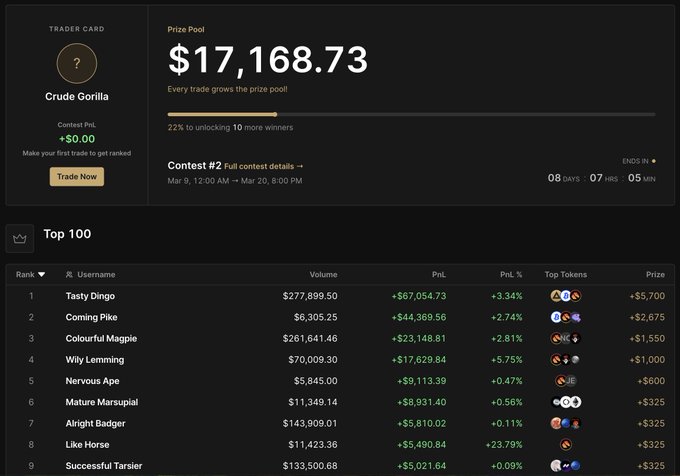Click the question mark trader avatar
This screenshot has height=476, width=680.
[x=77, y=63]
